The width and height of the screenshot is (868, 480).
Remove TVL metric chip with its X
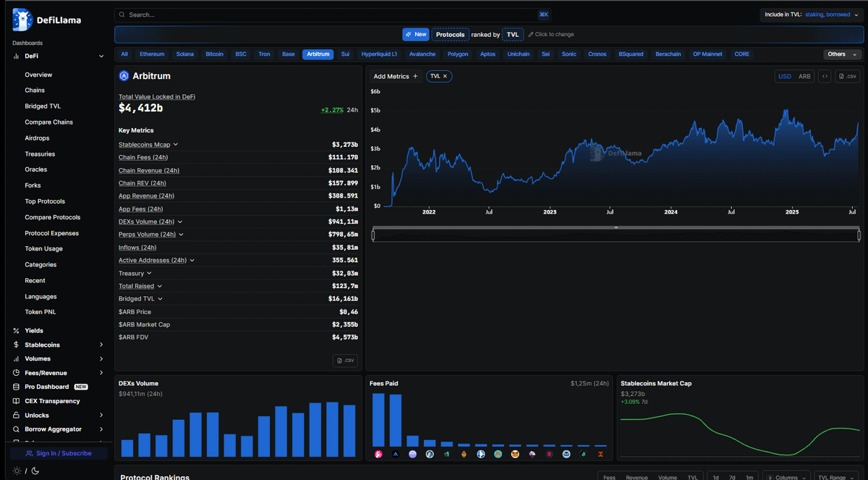[x=445, y=76]
